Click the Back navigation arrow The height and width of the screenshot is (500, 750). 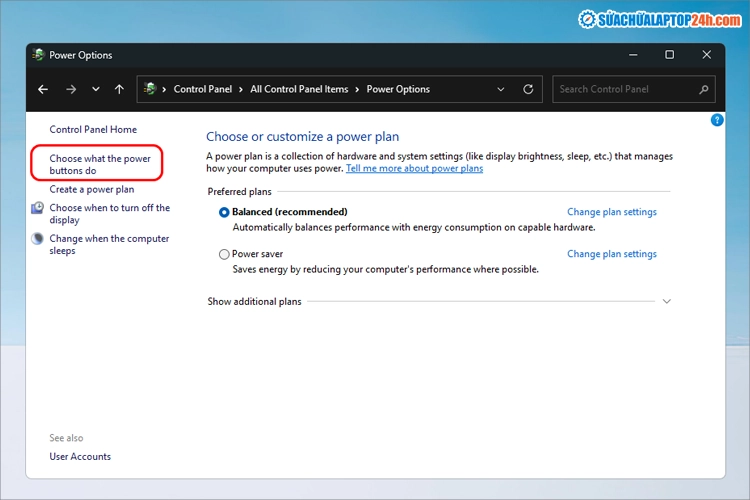click(43, 89)
